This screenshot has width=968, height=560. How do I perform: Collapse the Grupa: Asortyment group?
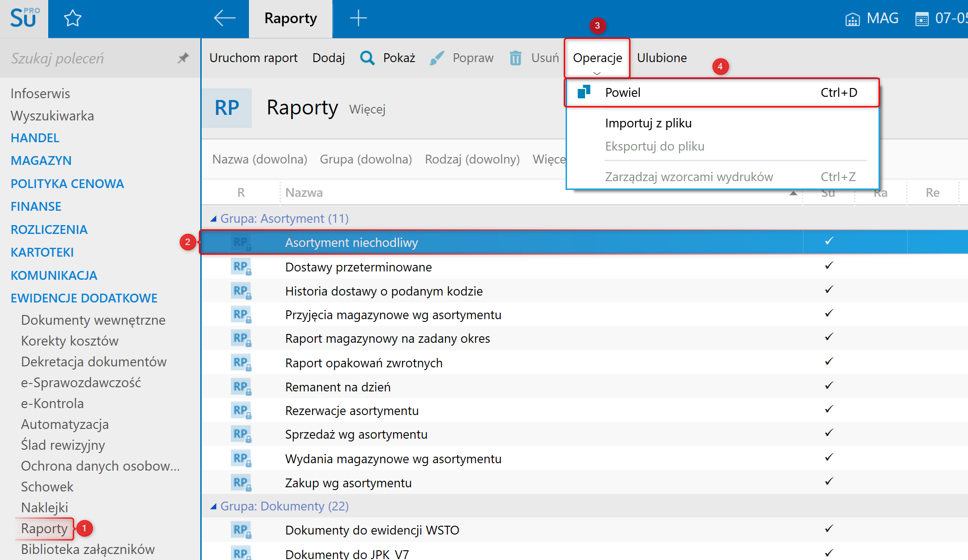click(214, 219)
